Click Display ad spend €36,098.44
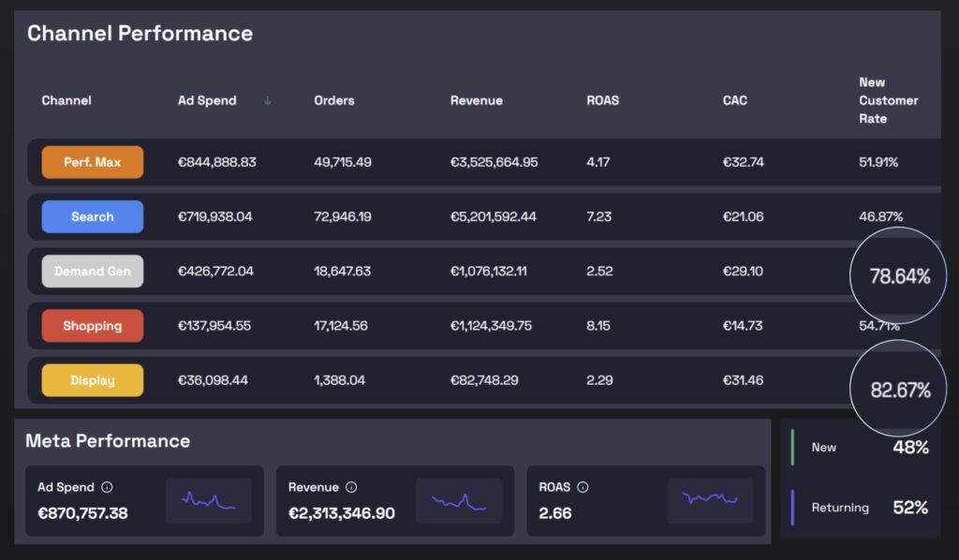Screen dimensions: 959x560 [x=213, y=379]
